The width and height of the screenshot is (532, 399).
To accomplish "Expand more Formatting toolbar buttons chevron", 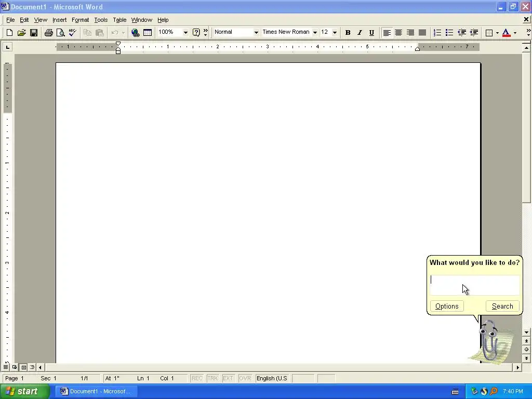I will pos(528,33).
